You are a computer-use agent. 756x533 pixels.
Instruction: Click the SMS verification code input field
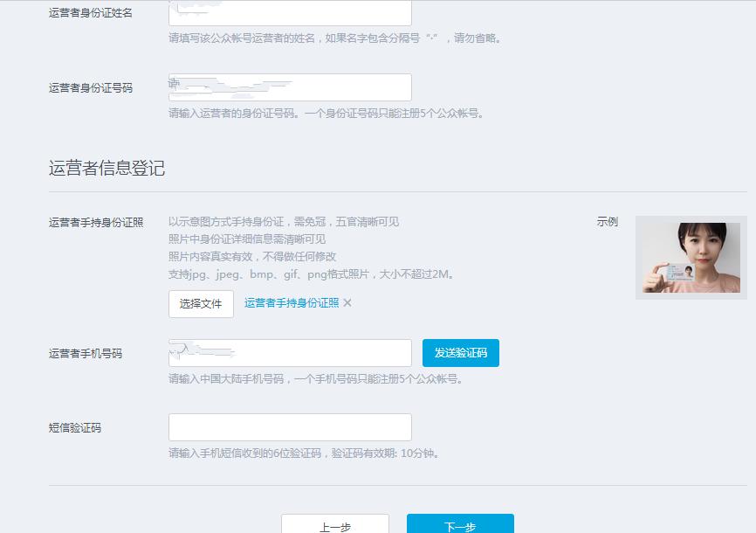coord(290,427)
